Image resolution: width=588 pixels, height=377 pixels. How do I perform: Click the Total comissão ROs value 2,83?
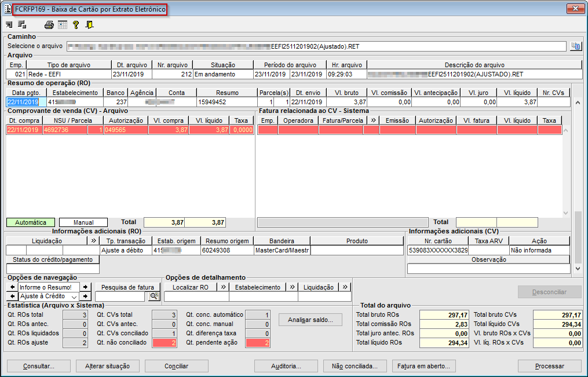[x=444, y=324]
